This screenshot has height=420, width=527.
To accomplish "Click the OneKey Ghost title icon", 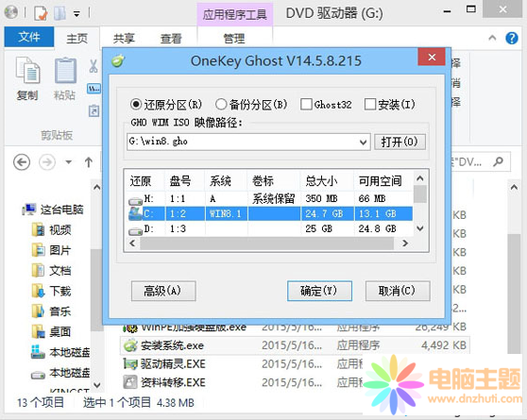I will [x=118, y=60].
